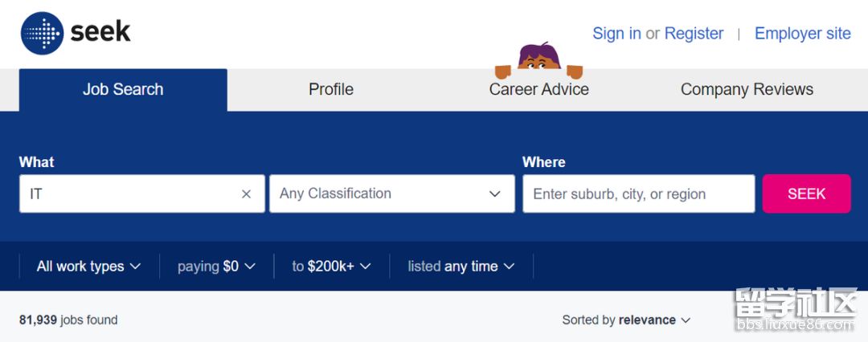Switch to the Job Search tab
868x342 pixels.
tap(123, 90)
